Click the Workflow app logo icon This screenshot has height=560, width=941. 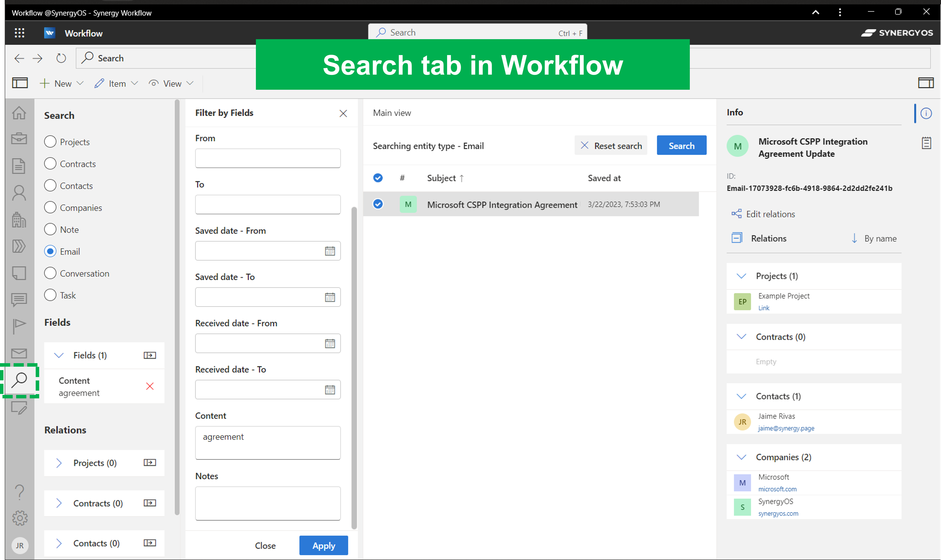pyautogui.click(x=49, y=33)
